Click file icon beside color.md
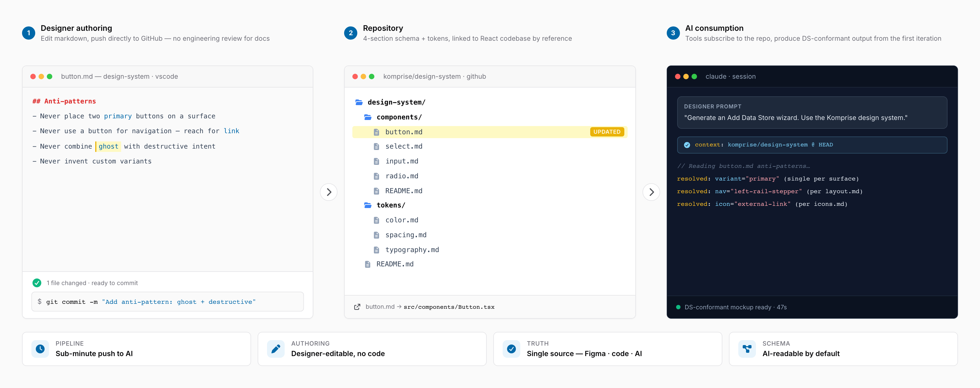The image size is (980, 388). (x=376, y=220)
